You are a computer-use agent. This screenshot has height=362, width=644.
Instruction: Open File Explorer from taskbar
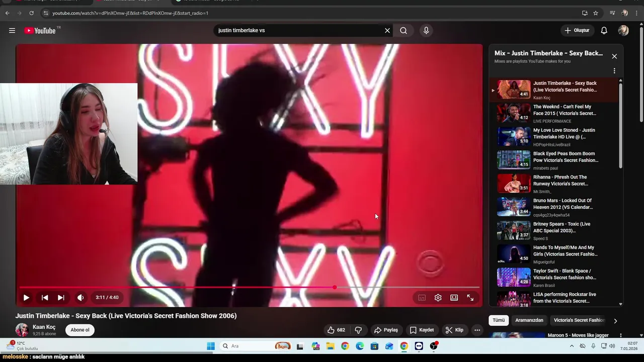pyautogui.click(x=330, y=346)
